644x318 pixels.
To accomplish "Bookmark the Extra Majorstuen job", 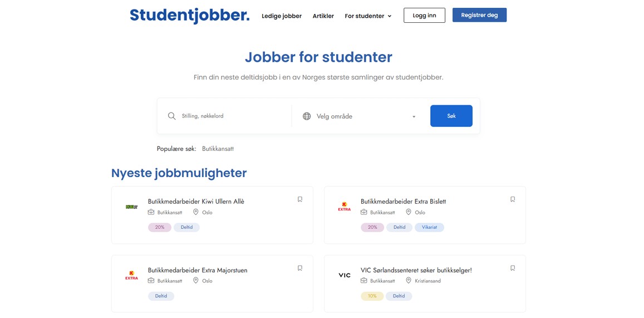I will (x=300, y=268).
